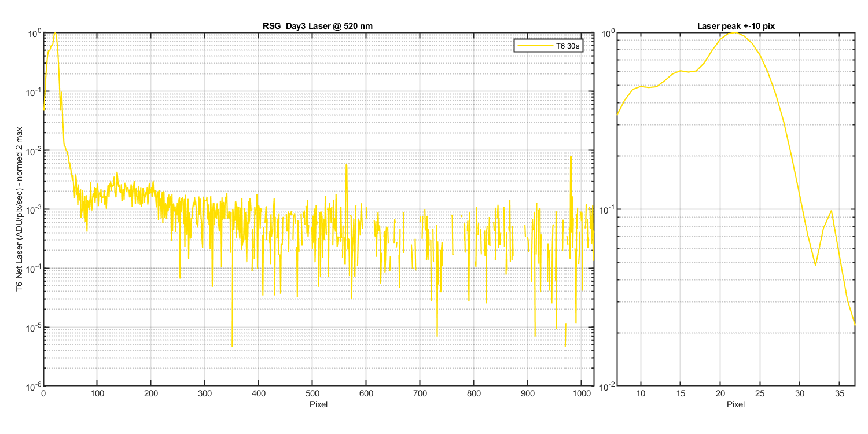
Task: Click the "RSG Day3 Laser @ 520 nm" plot title
Action: [x=318, y=27]
